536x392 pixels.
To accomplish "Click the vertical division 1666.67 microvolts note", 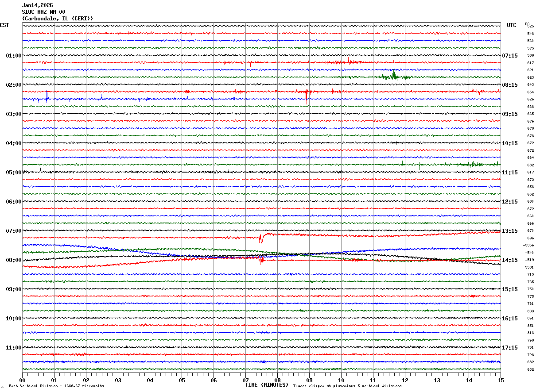I will 56,386.
